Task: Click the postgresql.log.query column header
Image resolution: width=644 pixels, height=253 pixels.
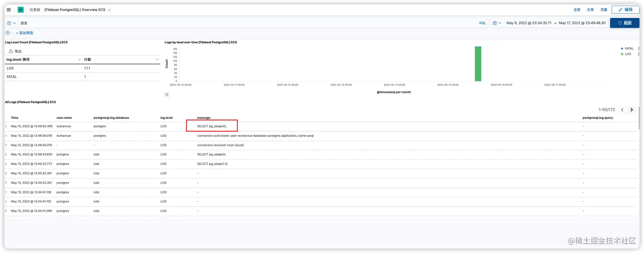Action: [598, 118]
